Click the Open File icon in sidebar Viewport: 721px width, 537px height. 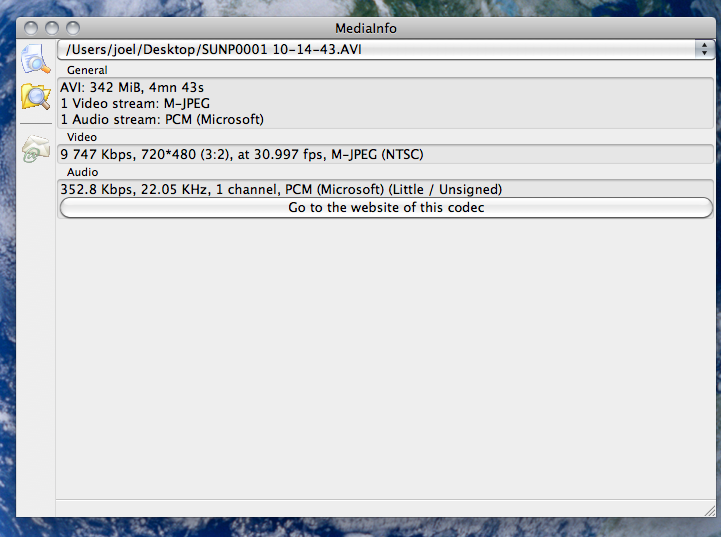pos(35,58)
